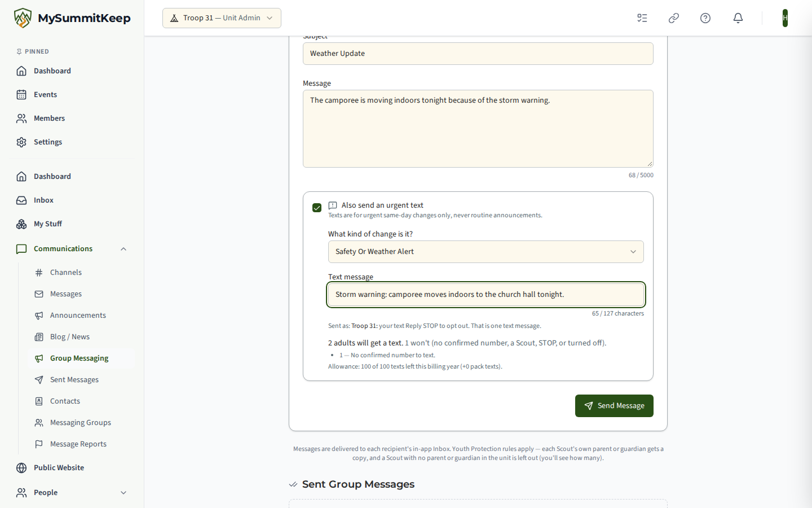Open the Inbox page
Screen dimensions: 812x508
point(72,200)
